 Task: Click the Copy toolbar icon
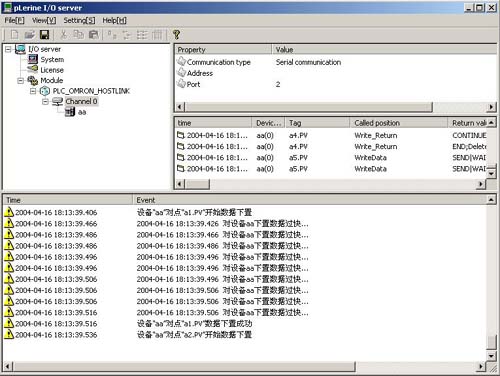click(79, 34)
